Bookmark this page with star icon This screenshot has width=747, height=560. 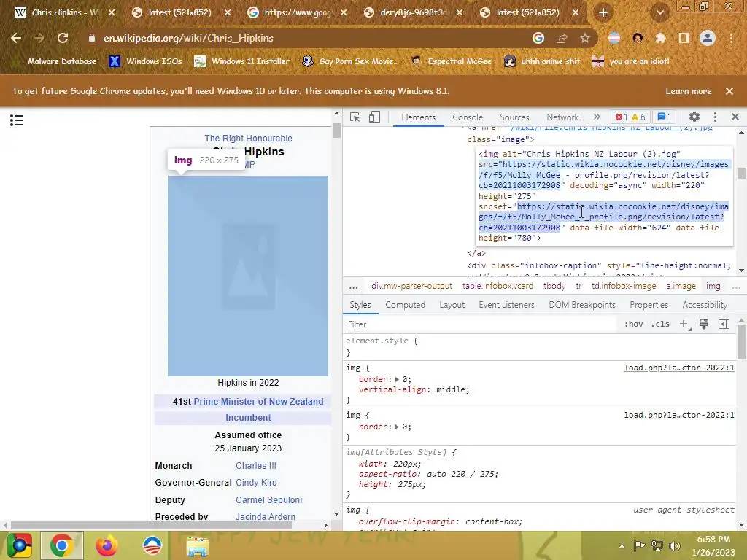click(x=585, y=38)
